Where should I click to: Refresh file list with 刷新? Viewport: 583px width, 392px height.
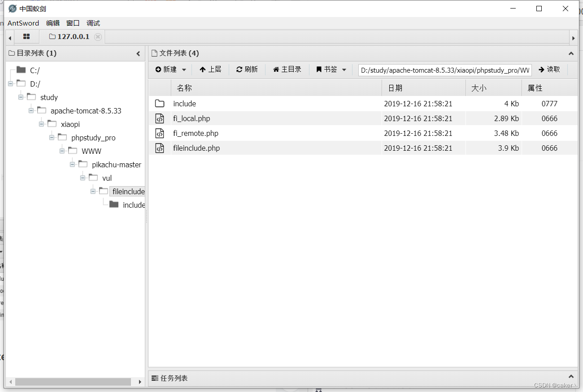click(247, 70)
